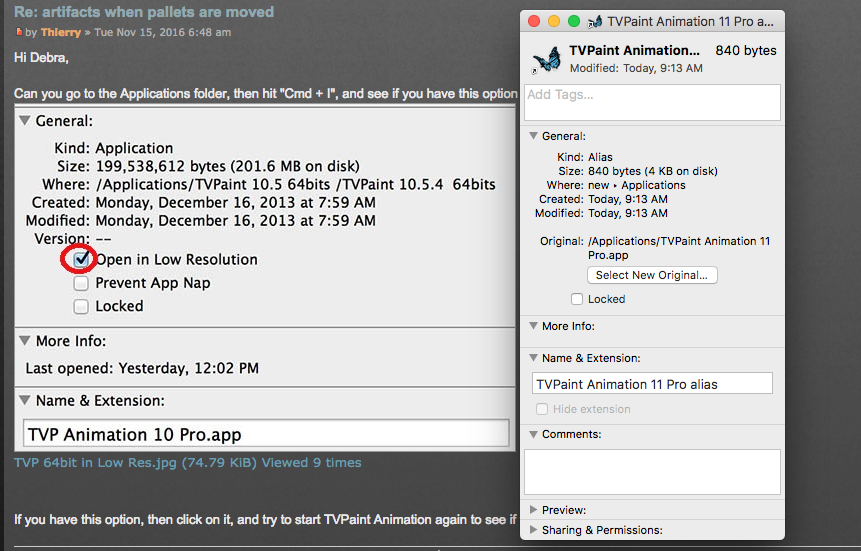
Task: Collapse Name & Extension triangle in forum image
Action: pos(24,400)
